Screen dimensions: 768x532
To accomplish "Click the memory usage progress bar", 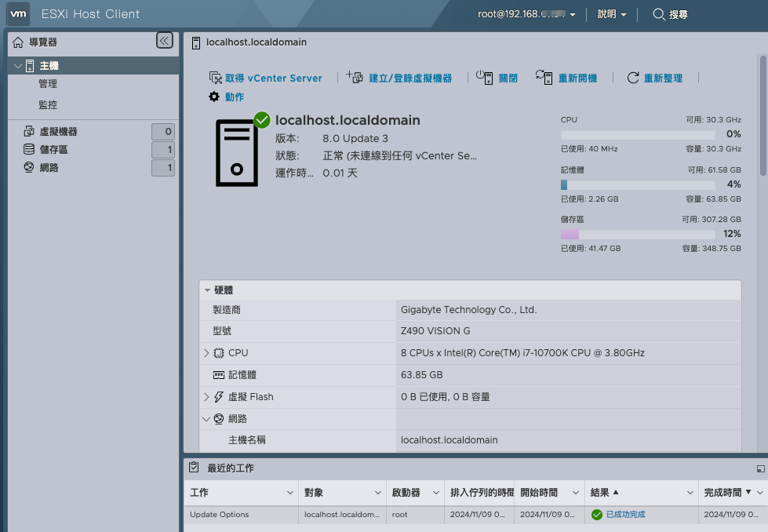I will (638, 184).
